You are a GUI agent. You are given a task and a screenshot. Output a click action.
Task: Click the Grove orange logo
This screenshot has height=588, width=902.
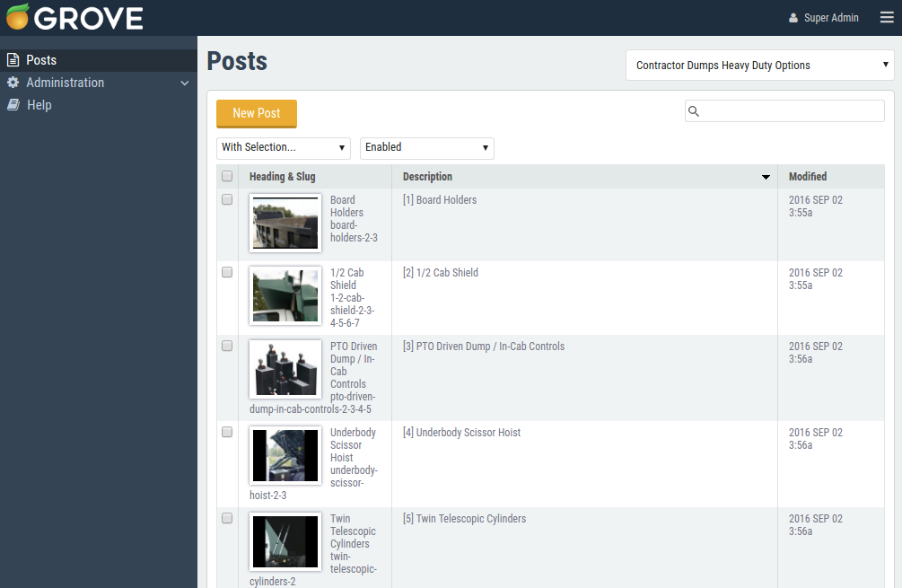click(x=15, y=16)
